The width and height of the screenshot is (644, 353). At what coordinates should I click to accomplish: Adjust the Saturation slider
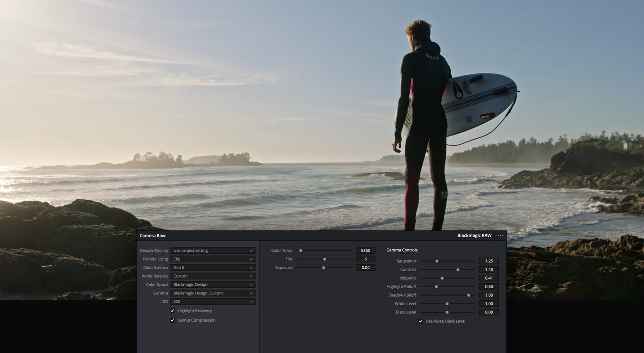click(x=437, y=261)
